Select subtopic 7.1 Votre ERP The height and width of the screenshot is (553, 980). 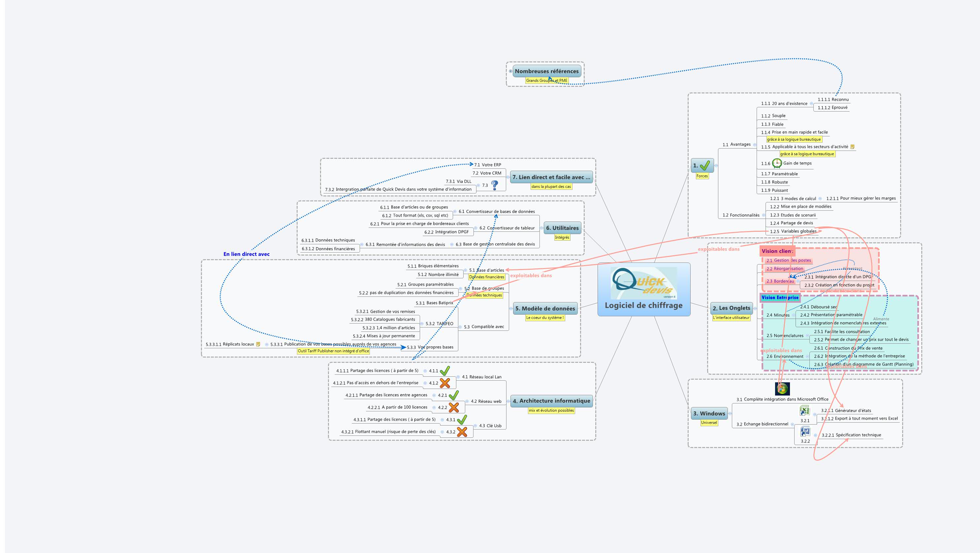(488, 165)
